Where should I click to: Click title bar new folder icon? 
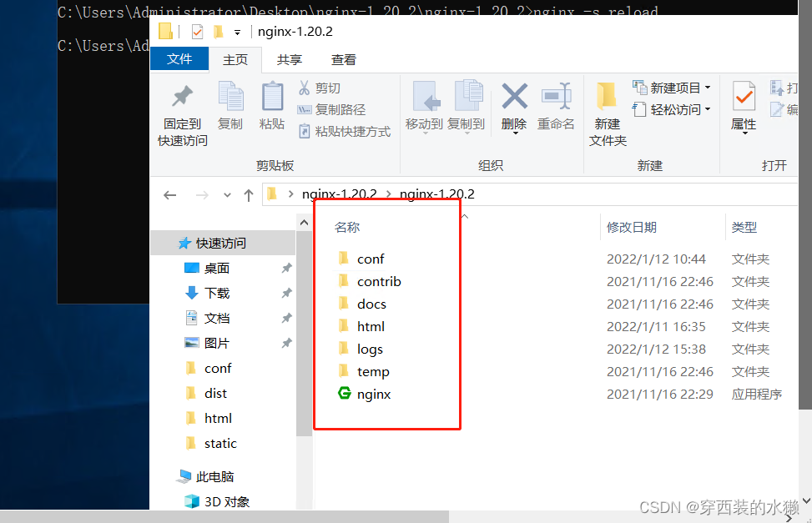219,32
